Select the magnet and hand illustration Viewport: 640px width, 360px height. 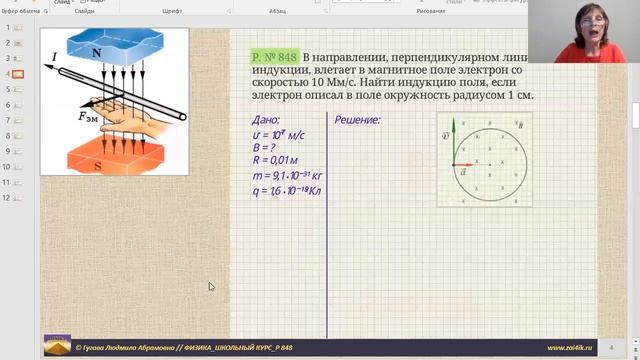click(x=115, y=102)
